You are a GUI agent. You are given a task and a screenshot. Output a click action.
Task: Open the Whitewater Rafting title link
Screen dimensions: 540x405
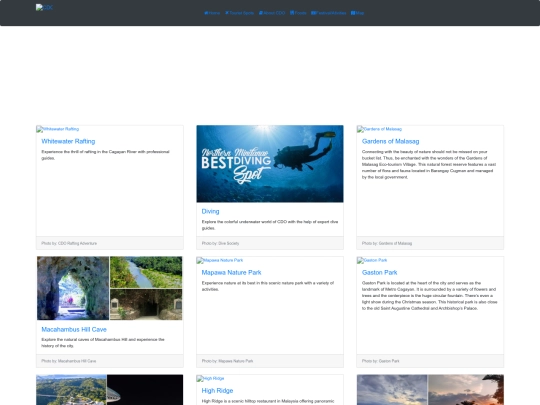pos(68,141)
